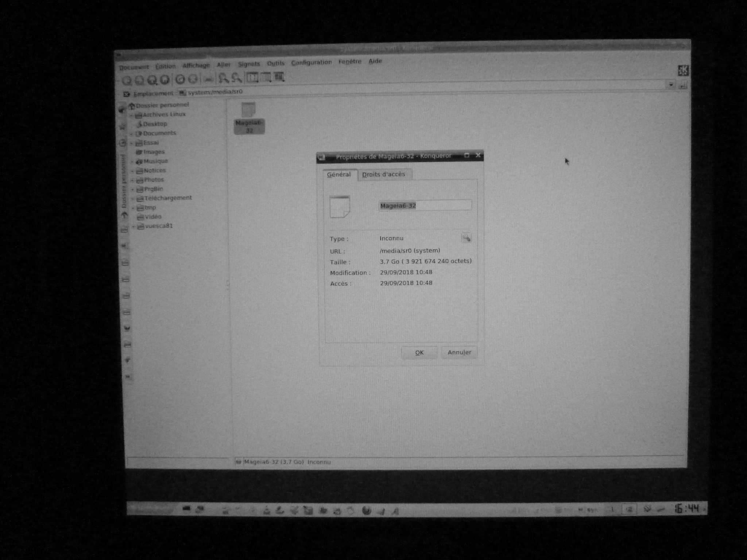Image resolution: width=747 pixels, height=560 pixels.
Task: Zoom out with the magnifier minus icon
Action: click(x=236, y=78)
